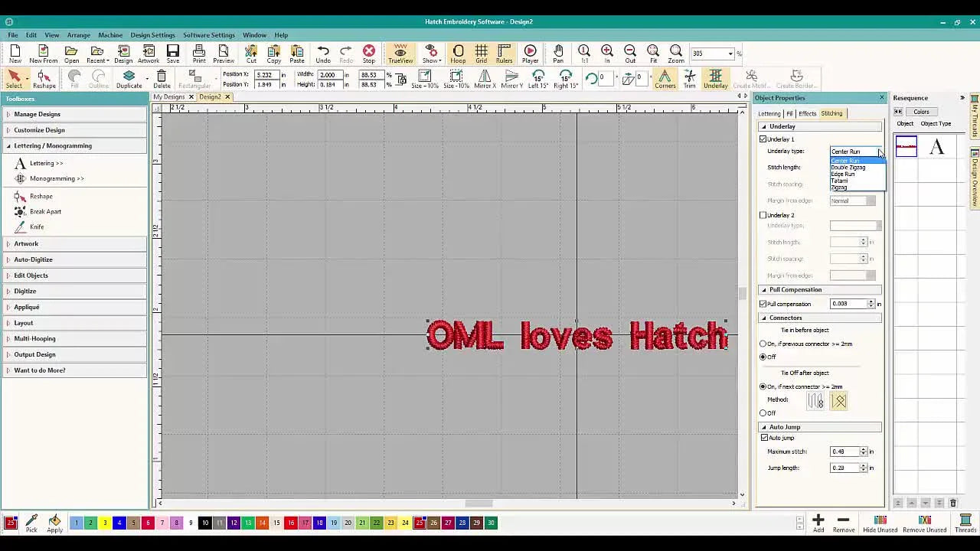Toggle the Hoop display icon
The height and width of the screenshot is (551, 980).
[x=458, y=54]
